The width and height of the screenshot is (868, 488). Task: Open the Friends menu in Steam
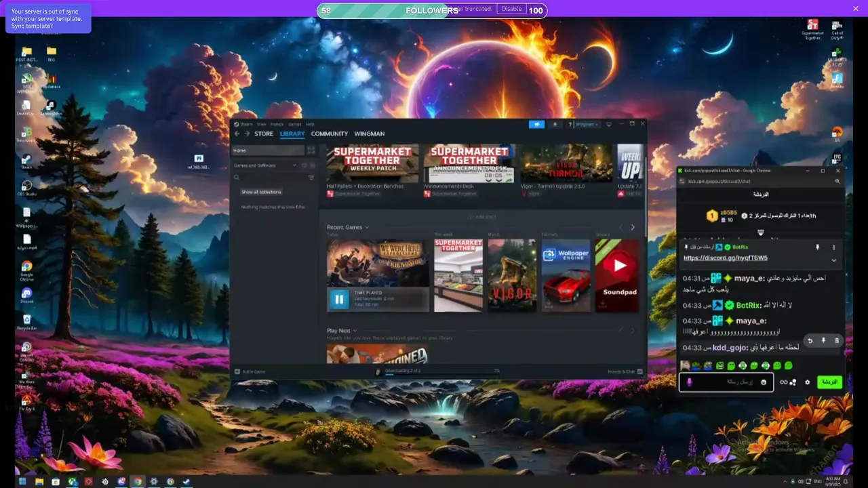tap(277, 124)
